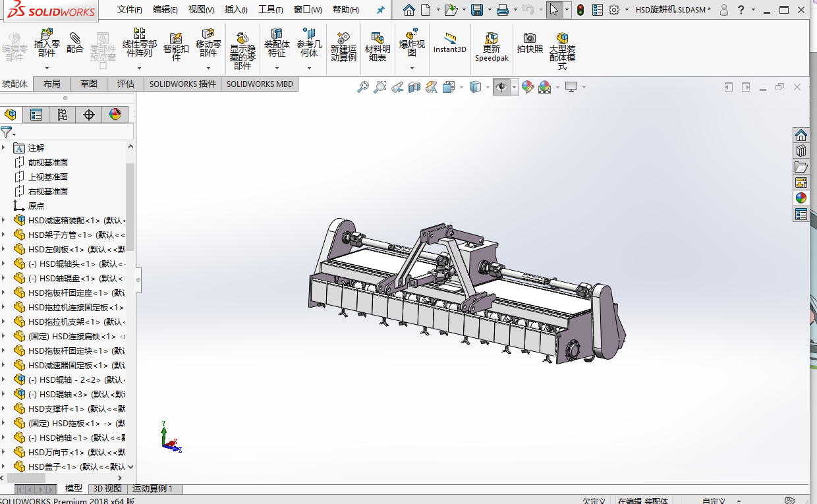Image resolution: width=817 pixels, height=504 pixels.
Task: Open Assembly Features (装配体特征) tool
Action: tap(277, 43)
